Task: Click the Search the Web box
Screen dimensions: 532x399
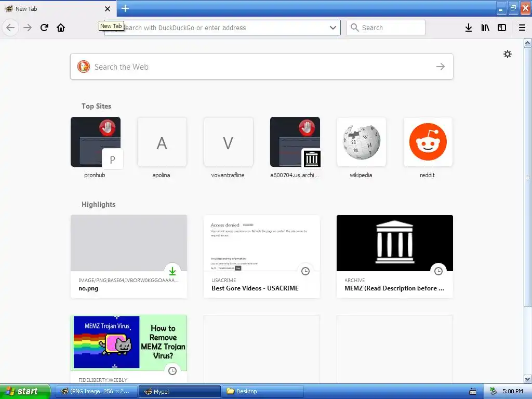Action: point(262,66)
